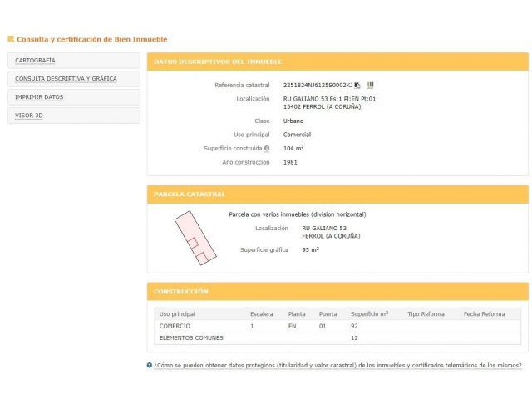Select the COMERCIO cell in the construction table
The width and height of the screenshot is (532, 399).
tap(175, 326)
